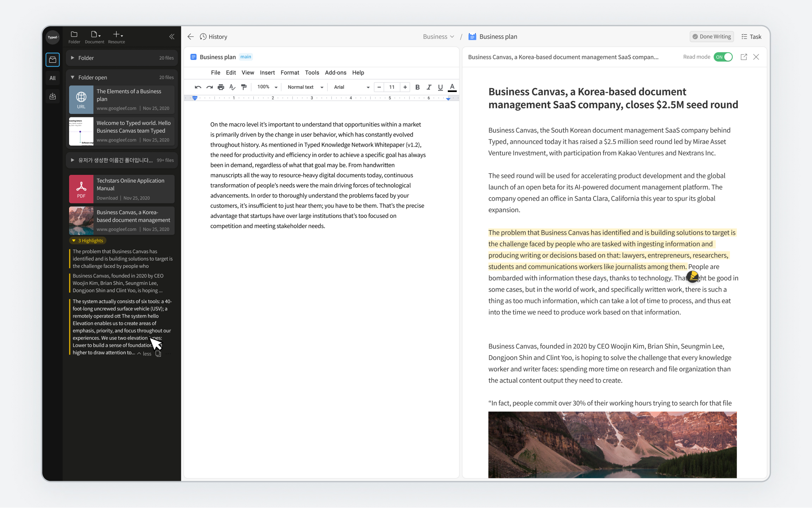Image resolution: width=812 pixels, height=508 pixels.
Task: Click the 'main' tag next to Business plan
Action: point(246,57)
